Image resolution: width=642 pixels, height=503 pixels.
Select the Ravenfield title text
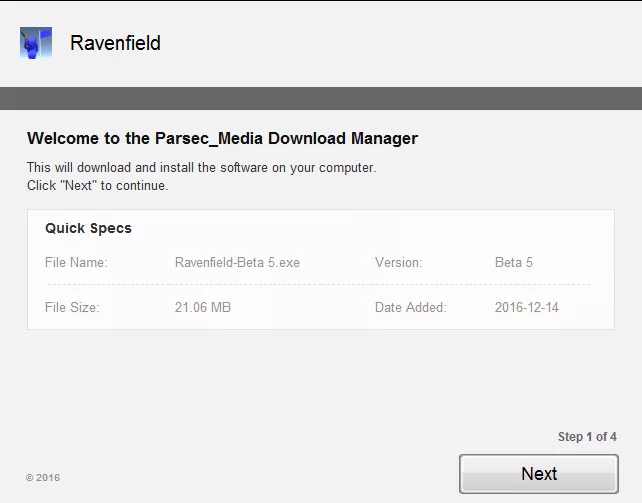click(115, 43)
